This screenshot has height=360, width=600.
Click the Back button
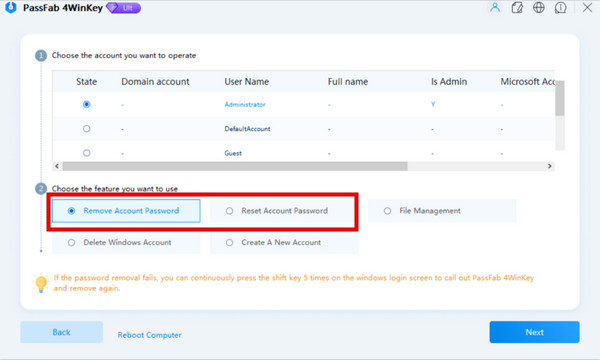62,332
